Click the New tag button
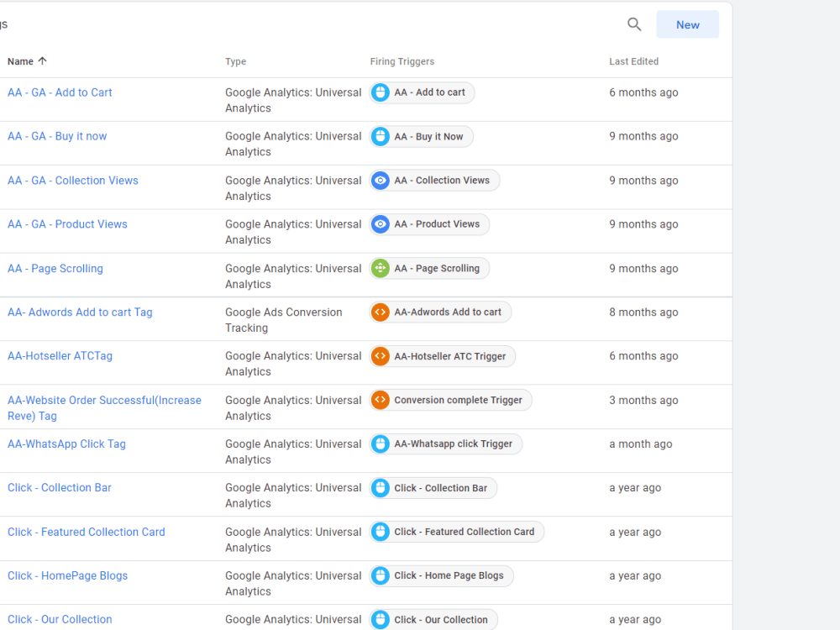840x630 pixels. coord(687,24)
